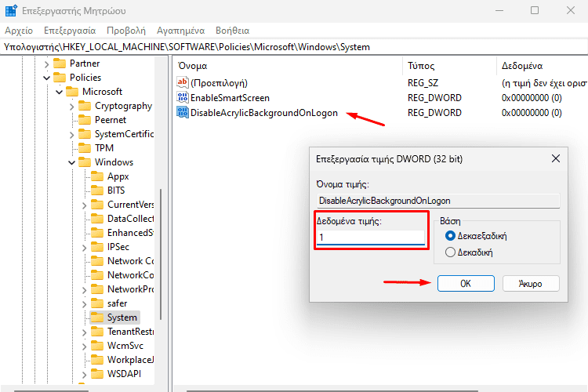Open the Προβολή menu
Viewport: 588px width, 392px height.
[126, 31]
